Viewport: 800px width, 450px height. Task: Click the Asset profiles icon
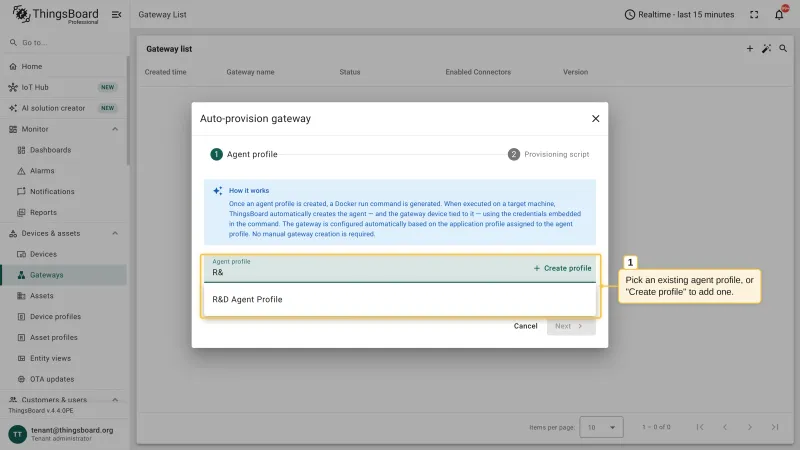tap(21, 337)
